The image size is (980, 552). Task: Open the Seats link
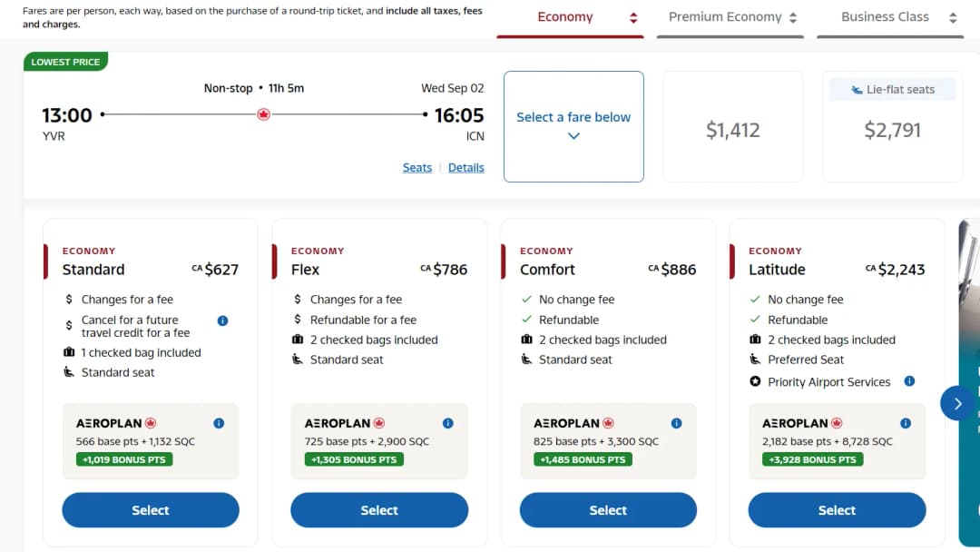click(416, 168)
